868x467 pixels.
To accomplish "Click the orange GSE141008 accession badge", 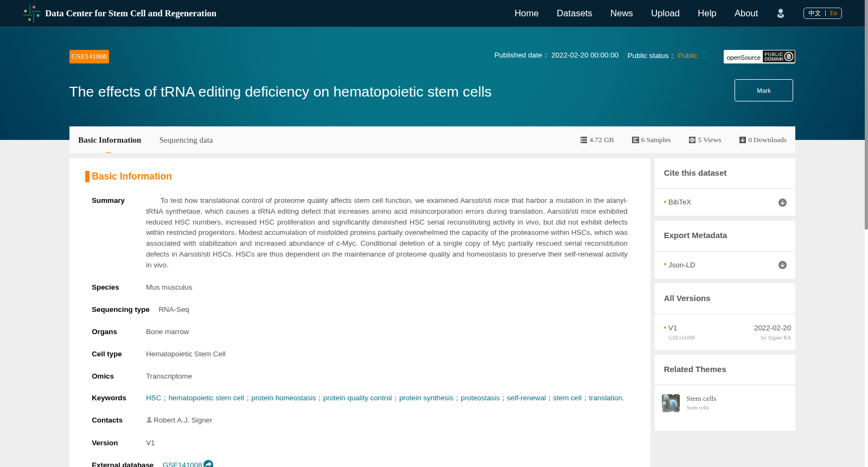I will 89,56.
